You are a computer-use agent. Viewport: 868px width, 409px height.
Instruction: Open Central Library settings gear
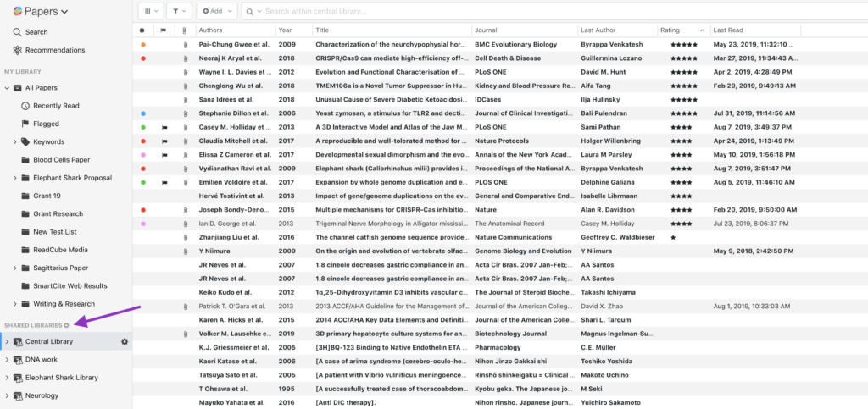pos(125,342)
